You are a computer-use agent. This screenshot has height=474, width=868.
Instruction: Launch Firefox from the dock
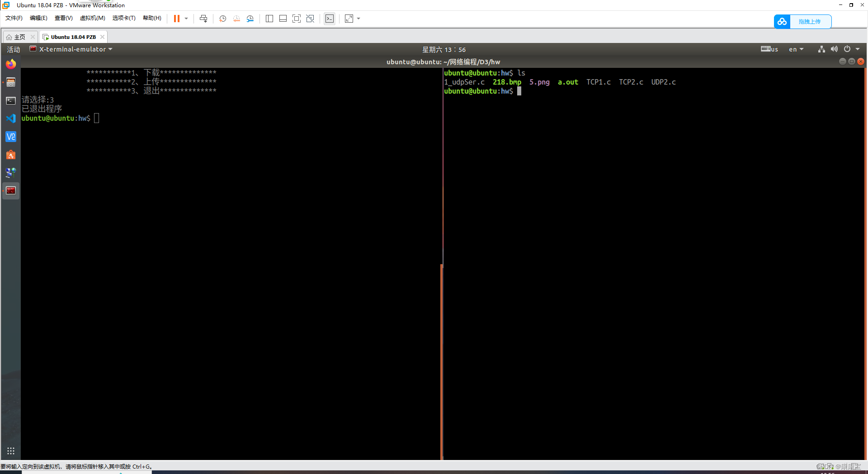pos(11,64)
